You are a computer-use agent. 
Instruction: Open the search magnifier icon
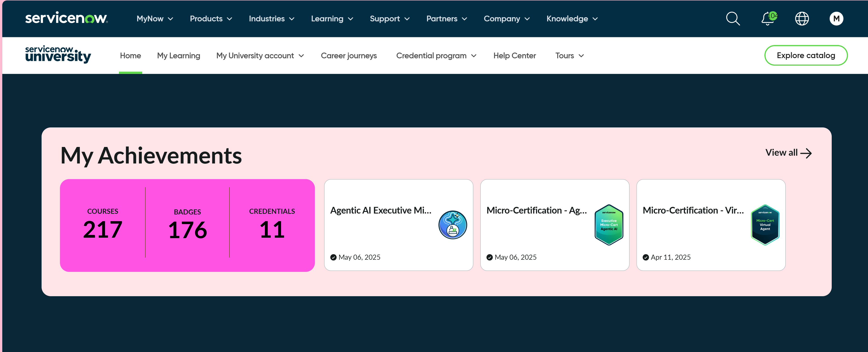(x=732, y=19)
